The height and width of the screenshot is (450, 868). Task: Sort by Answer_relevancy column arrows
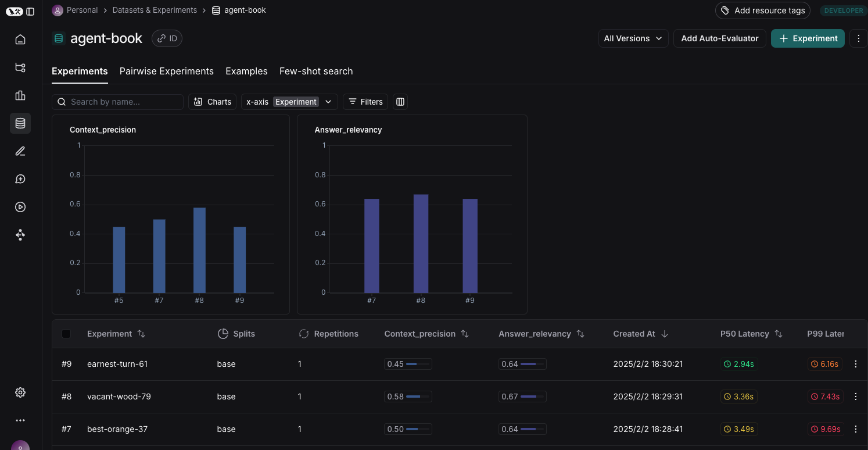[580, 334]
